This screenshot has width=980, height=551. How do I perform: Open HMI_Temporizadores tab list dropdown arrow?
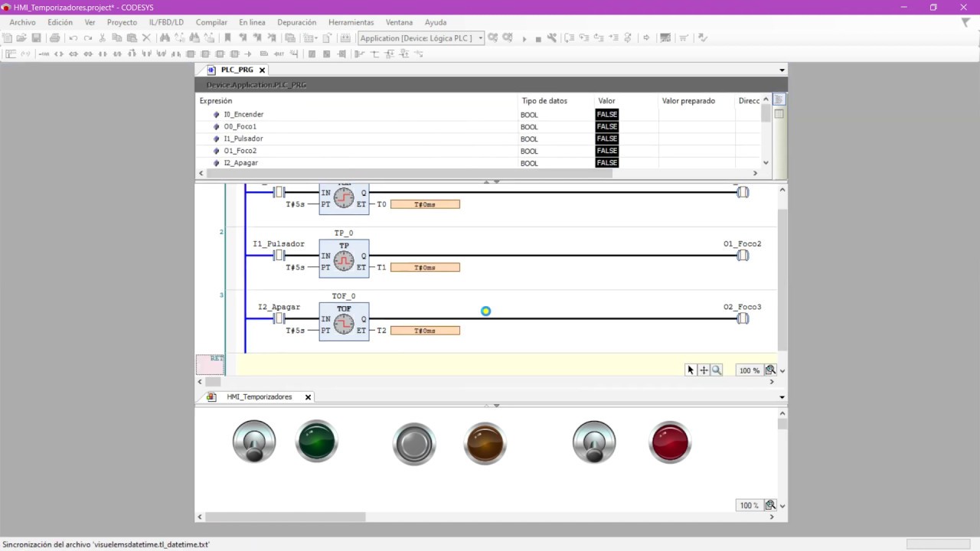pos(782,397)
